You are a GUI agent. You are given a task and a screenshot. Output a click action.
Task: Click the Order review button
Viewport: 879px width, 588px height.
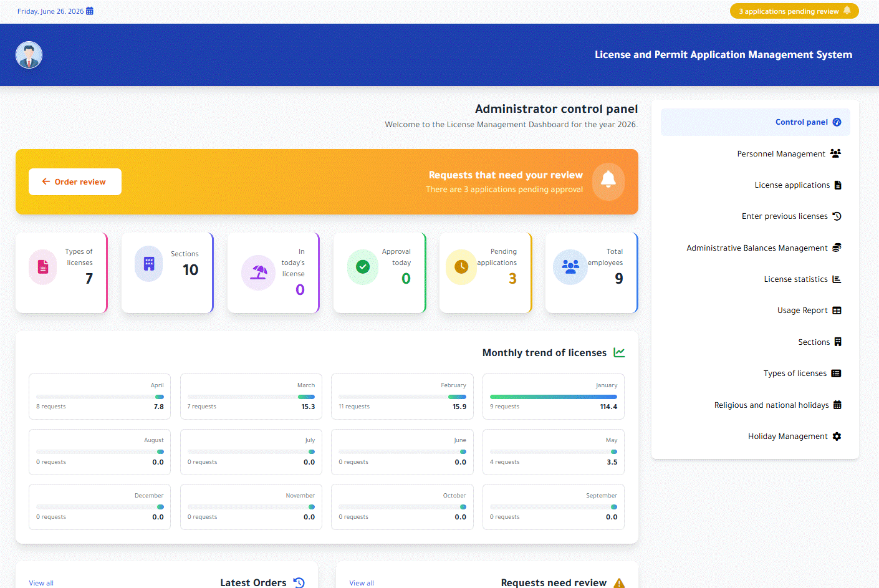pyautogui.click(x=75, y=181)
